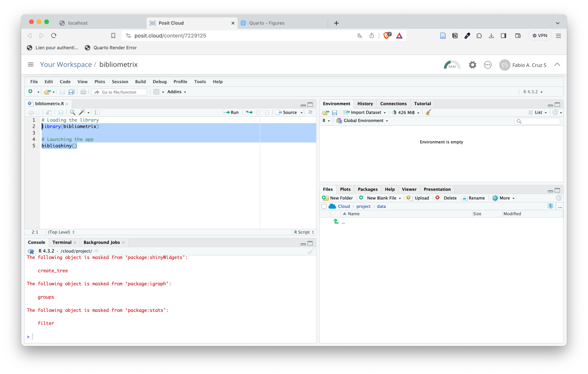This screenshot has width=588, height=374.
Task: Click the clear console broom icon
Action: (x=311, y=251)
